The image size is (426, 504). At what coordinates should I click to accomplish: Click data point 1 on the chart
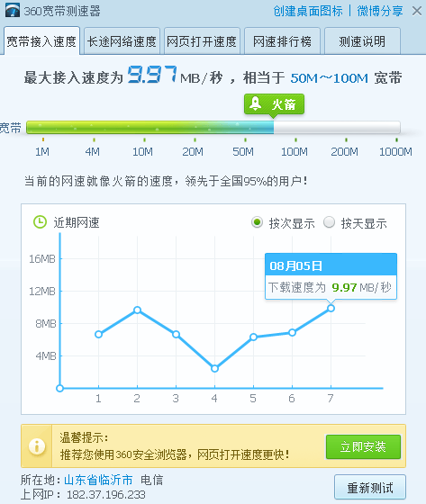click(x=98, y=334)
